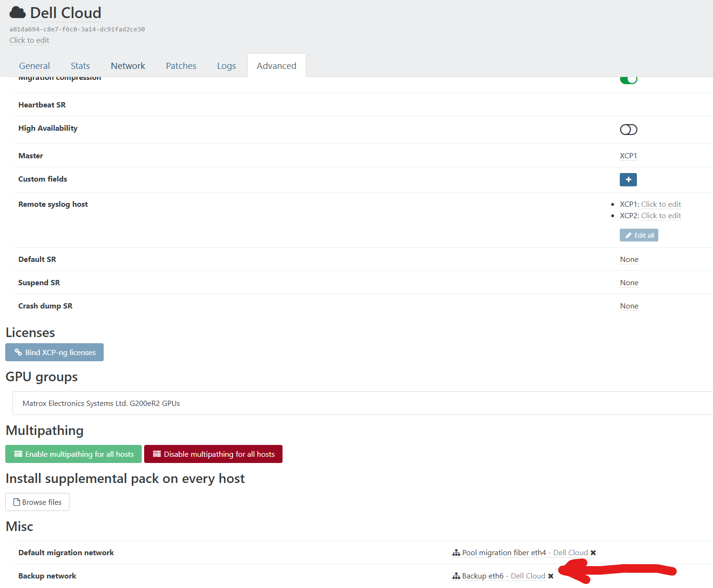The width and height of the screenshot is (713, 588).
Task: Toggle the High Availability switch
Action: click(628, 130)
